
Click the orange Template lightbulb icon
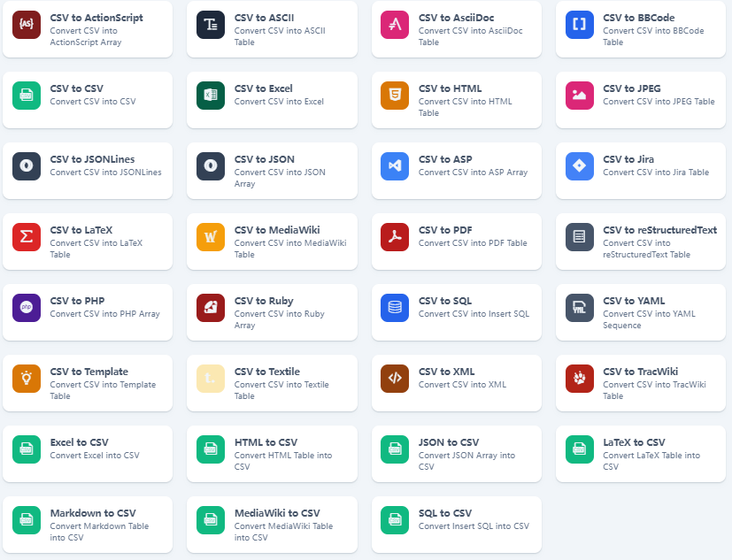tap(27, 378)
